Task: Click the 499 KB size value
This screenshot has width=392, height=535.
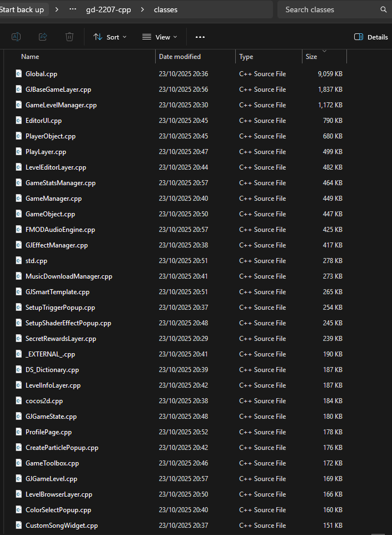Action: 333,151
